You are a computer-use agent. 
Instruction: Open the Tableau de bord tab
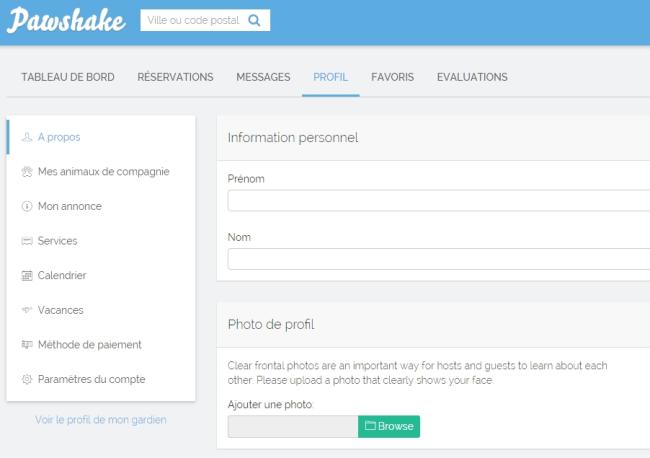tap(67, 77)
